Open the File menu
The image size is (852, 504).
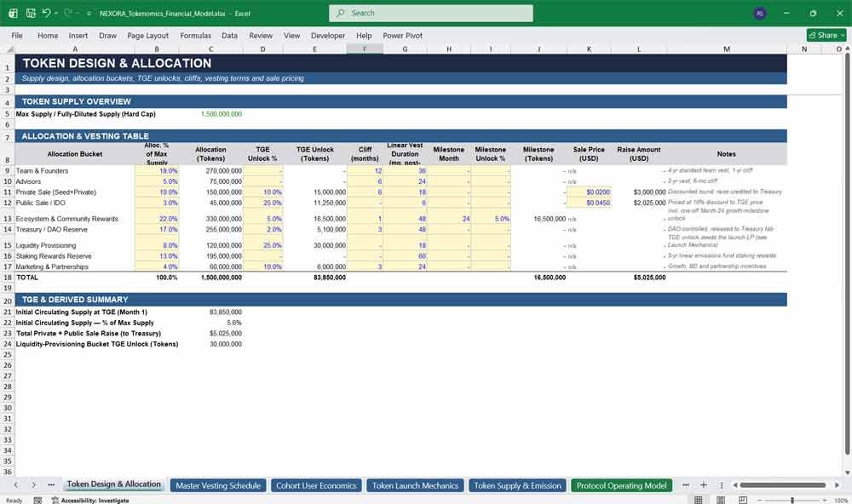click(x=17, y=35)
